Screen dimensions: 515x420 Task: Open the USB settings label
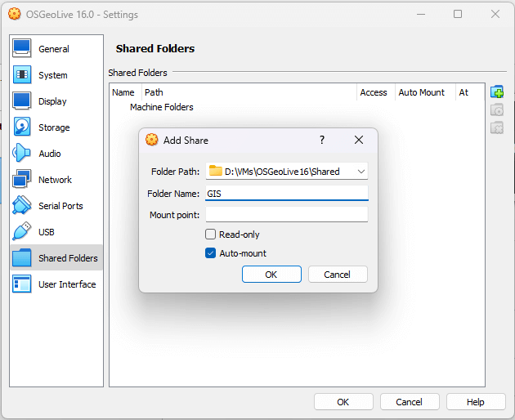pyautogui.click(x=47, y=232)
